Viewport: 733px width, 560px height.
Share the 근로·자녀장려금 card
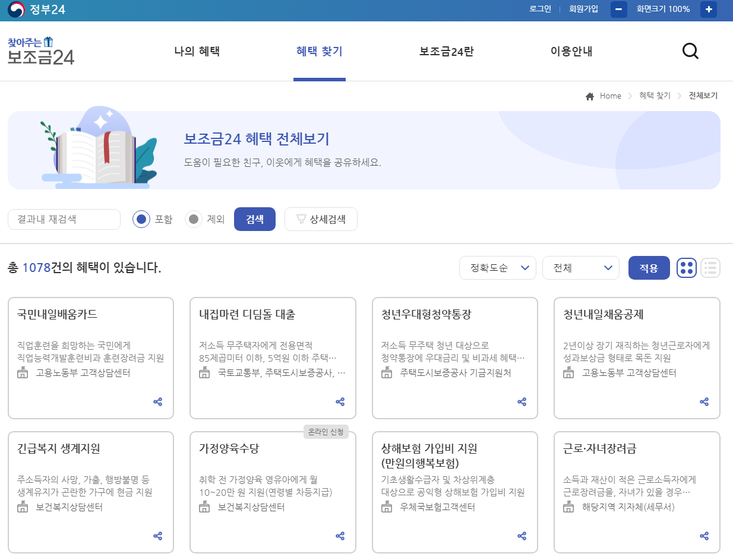click(704, 536)
